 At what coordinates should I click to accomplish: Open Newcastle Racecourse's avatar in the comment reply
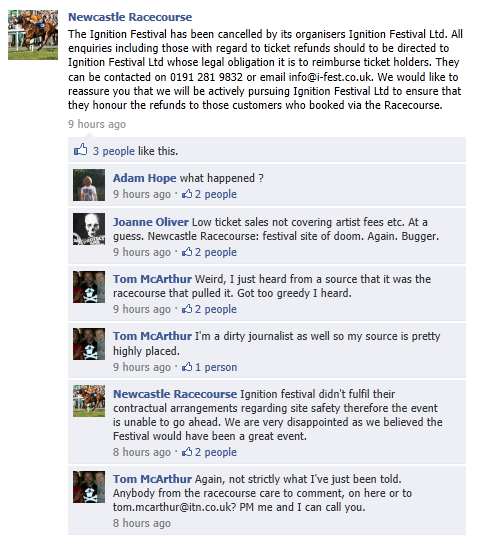[x=89, y=401]
